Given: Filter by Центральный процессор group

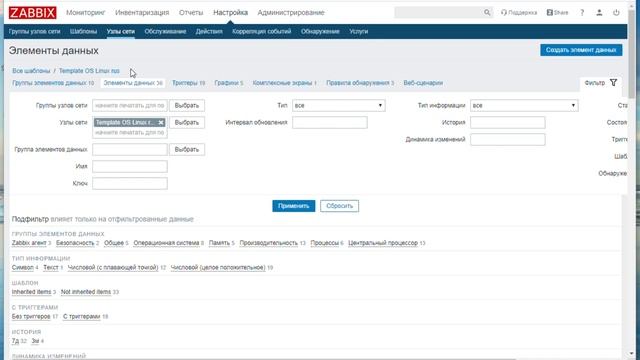Looking at the screenshot, I should 383,243.
